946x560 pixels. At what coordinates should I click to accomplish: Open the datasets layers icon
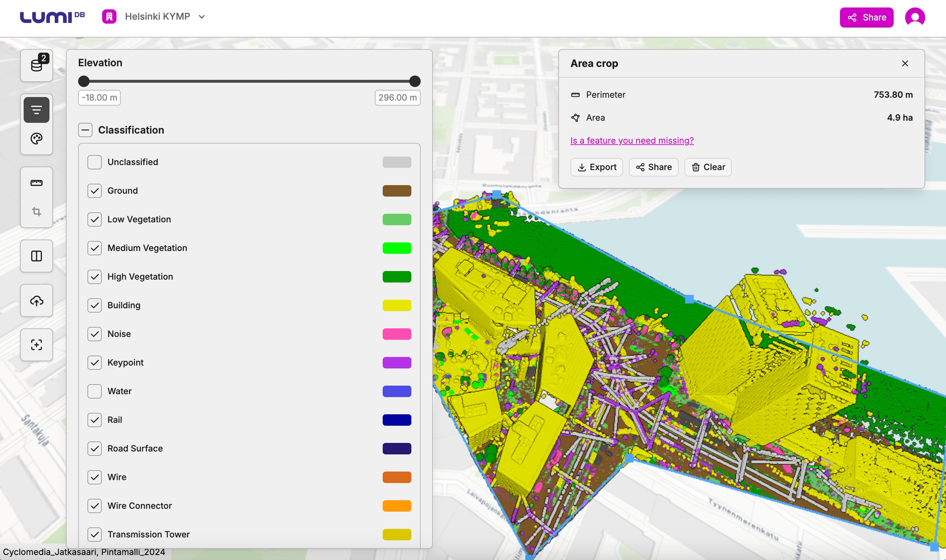pos(37,65)
